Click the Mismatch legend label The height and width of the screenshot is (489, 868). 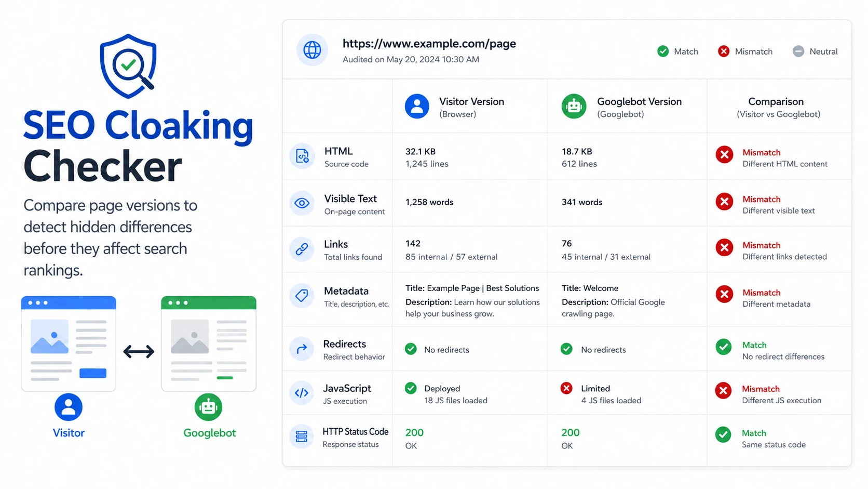(754, 51)
